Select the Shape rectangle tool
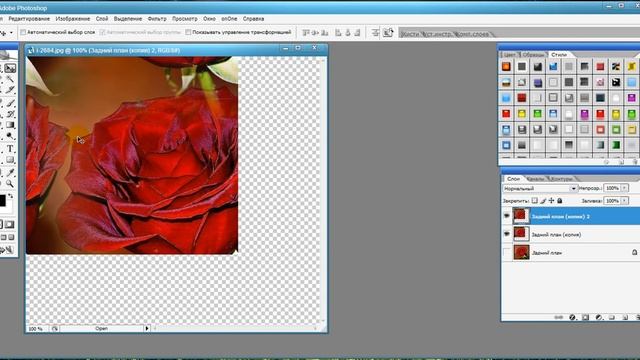Image resolution: width=640 pixels, height=360 pixels. point(10,160)
